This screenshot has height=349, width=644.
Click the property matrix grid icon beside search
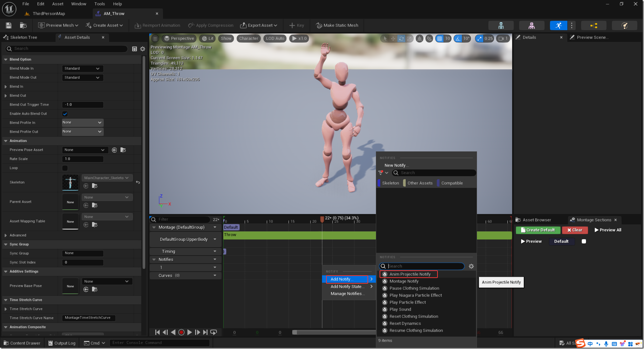pos(135,49)
